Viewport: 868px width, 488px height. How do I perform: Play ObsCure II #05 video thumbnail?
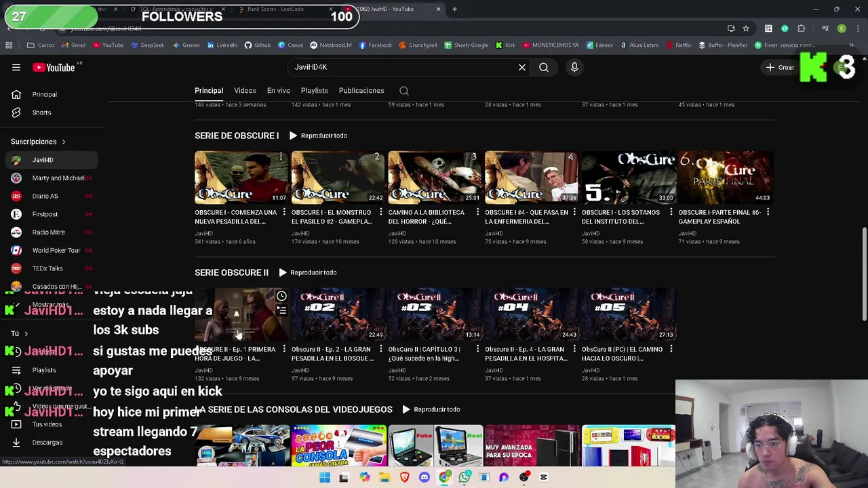(628, 314)
